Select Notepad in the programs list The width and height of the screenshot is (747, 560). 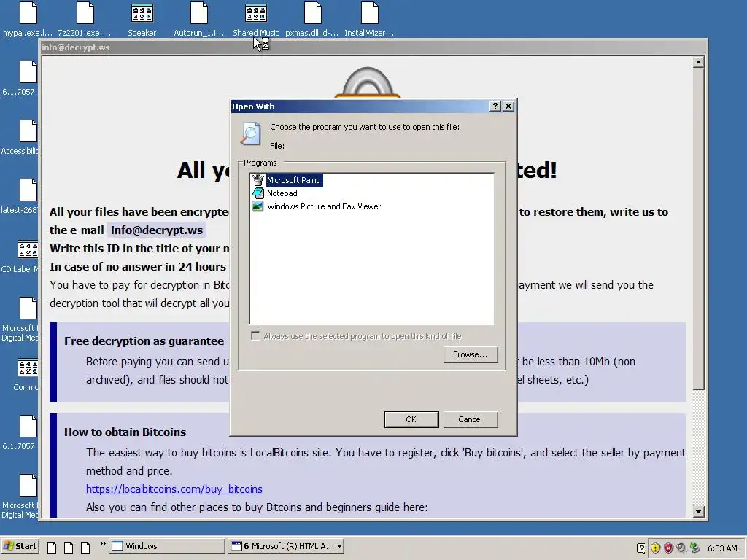(282, 193)
